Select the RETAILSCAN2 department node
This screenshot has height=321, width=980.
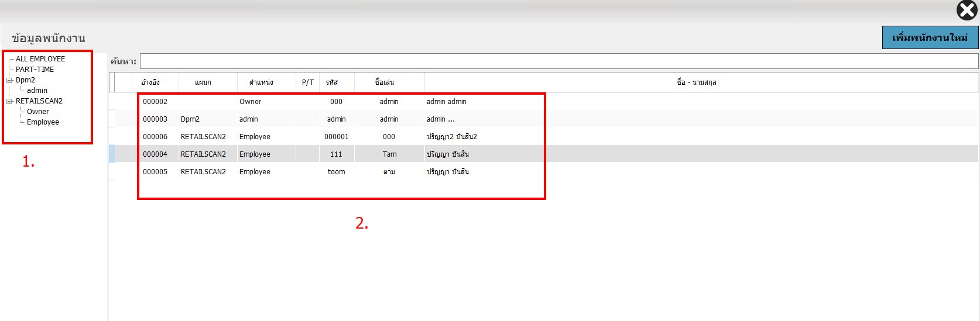point(39,101)
